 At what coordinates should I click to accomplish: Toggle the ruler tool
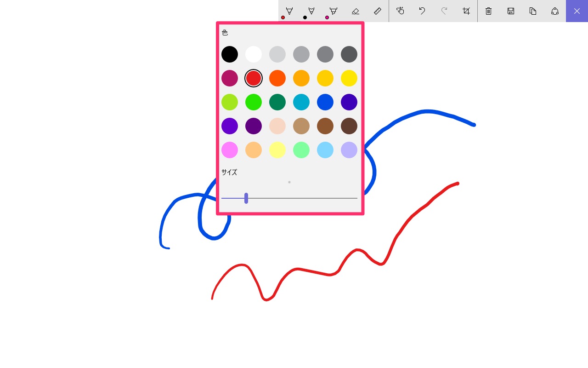(378, 11)
